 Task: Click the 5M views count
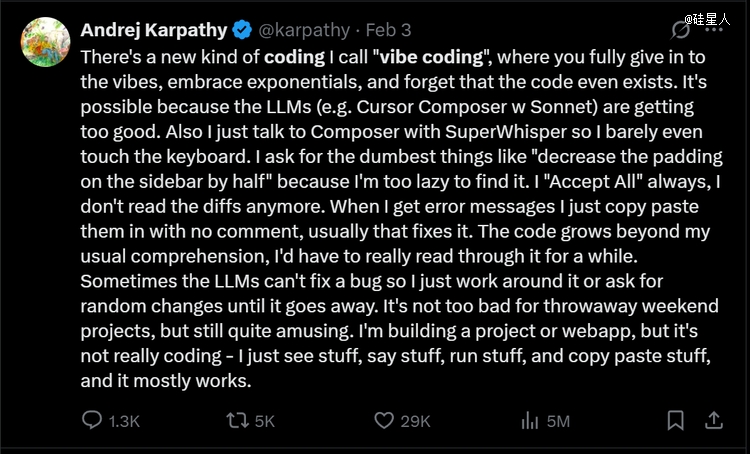pos(558,422)
